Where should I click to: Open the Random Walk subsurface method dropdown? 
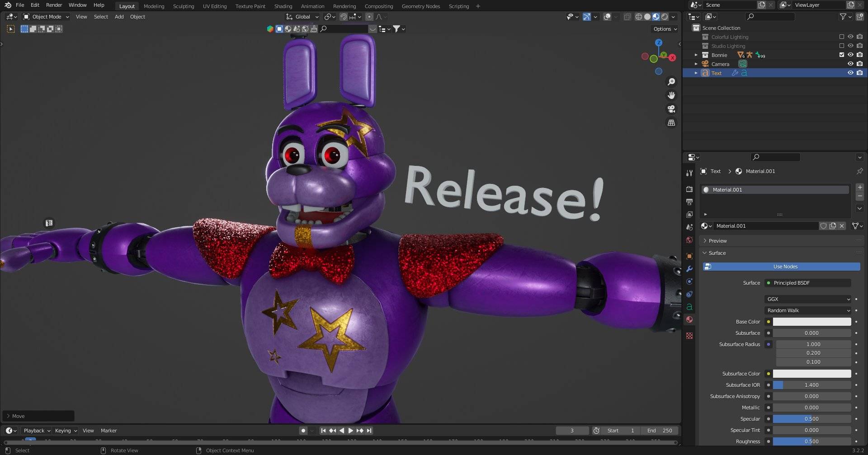[x=808, y=310]
